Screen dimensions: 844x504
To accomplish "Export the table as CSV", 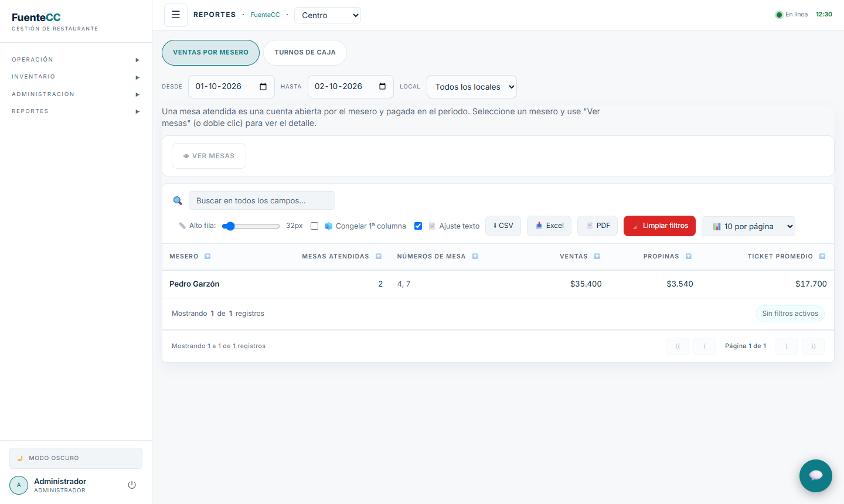I will [x=503, y=226].
